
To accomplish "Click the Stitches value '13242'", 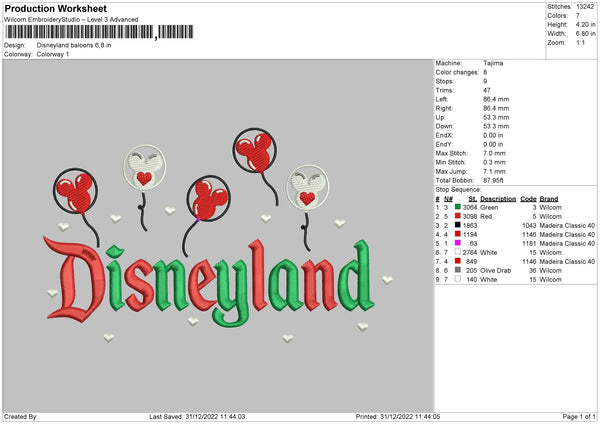I will tap(585, 7).
